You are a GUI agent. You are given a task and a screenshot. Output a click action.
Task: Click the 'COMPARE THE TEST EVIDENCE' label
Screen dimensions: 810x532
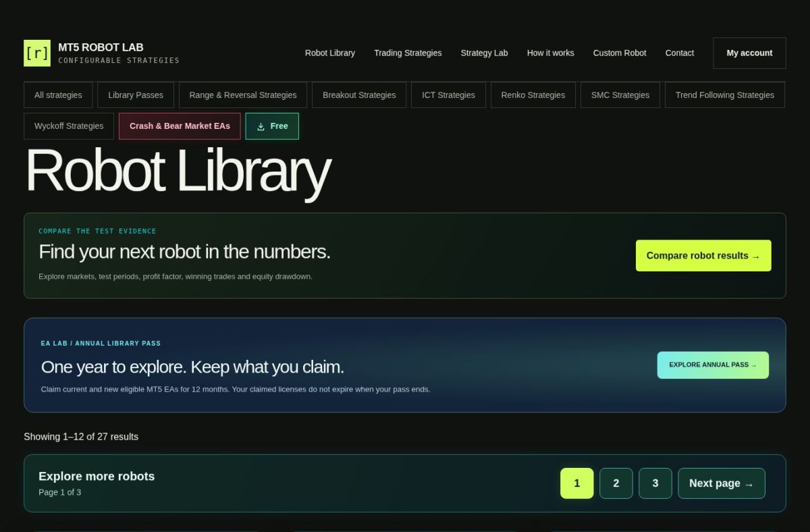[x=97, y=231]
